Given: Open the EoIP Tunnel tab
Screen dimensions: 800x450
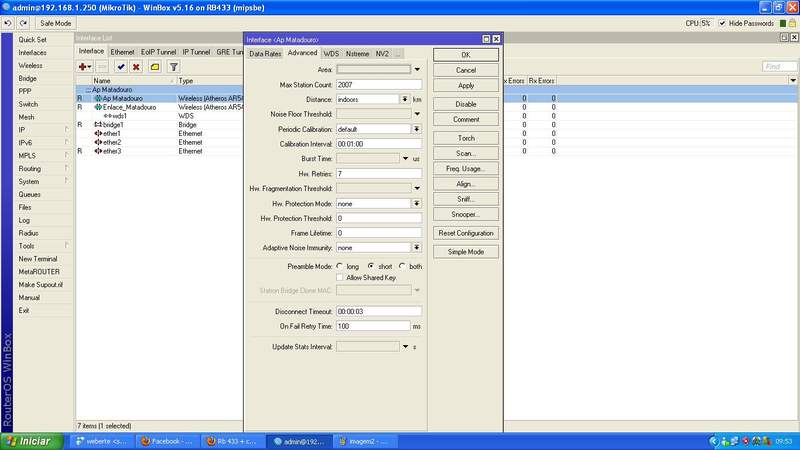Looking at the screenshot, I should [x=158, y=52].
